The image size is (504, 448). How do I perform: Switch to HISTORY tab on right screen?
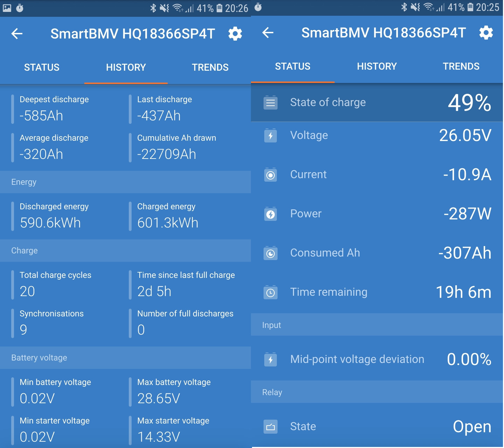point(377,66)
